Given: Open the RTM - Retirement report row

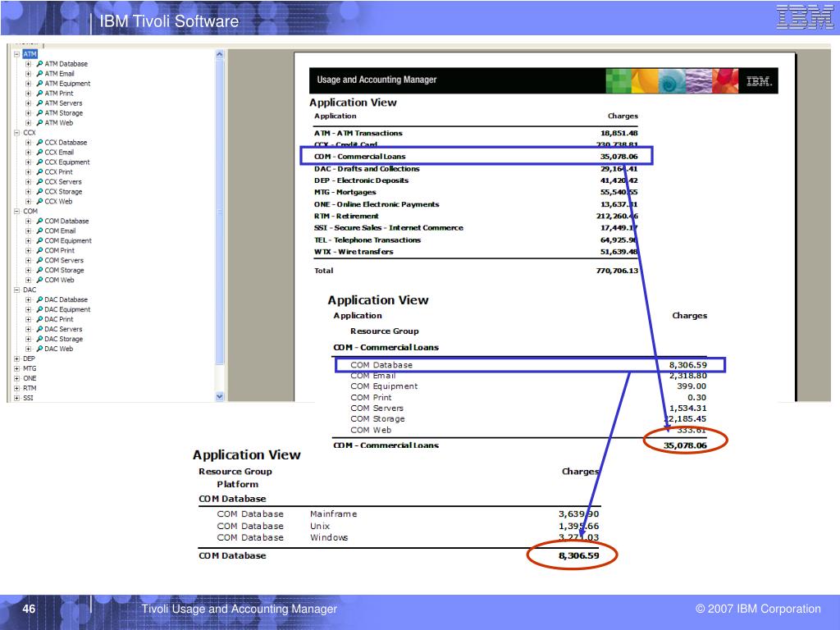Looking at the screenshot, I should click(476, 216).
